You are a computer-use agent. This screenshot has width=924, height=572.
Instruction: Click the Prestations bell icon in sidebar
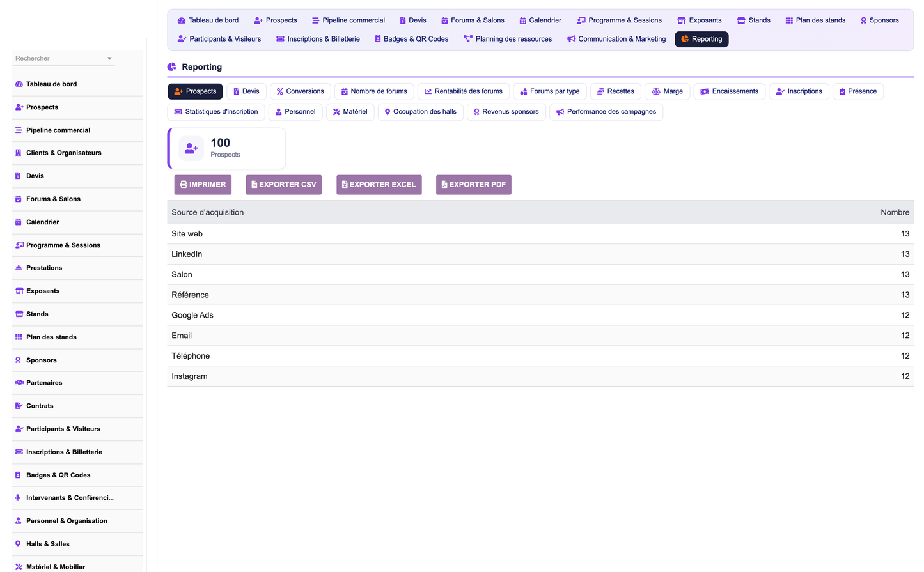19,268
